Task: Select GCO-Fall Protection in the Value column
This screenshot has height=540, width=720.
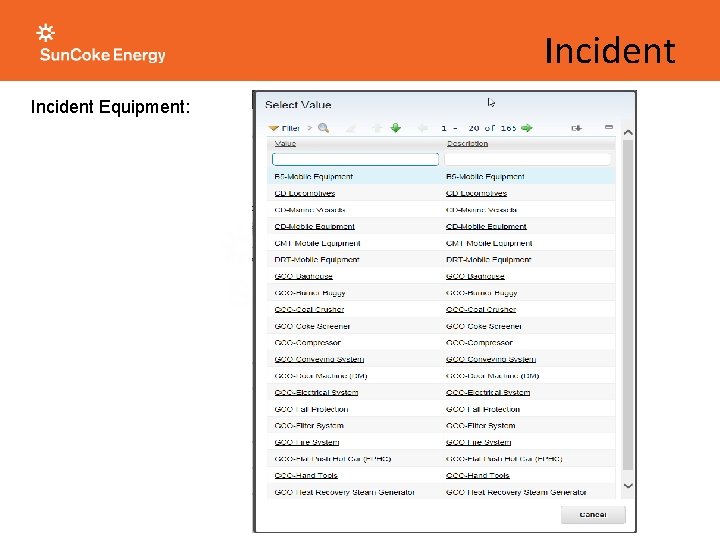Action: point(311,409)
